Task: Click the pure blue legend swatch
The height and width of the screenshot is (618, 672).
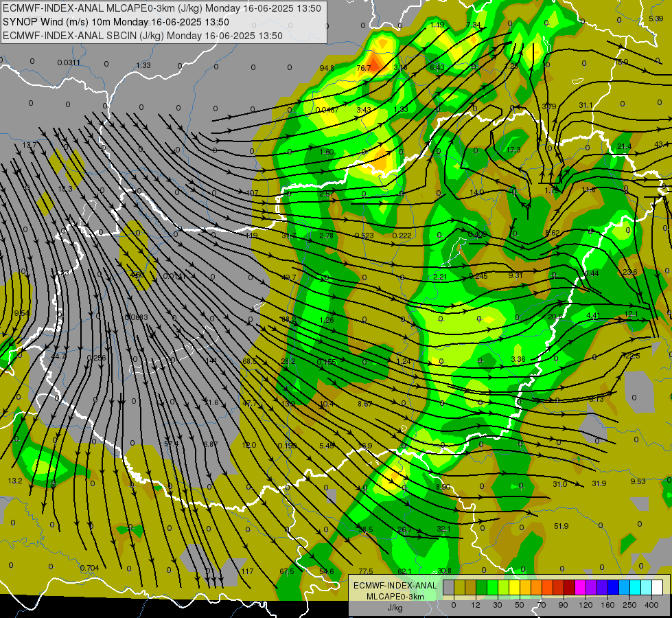Action: tap(613, 588)
